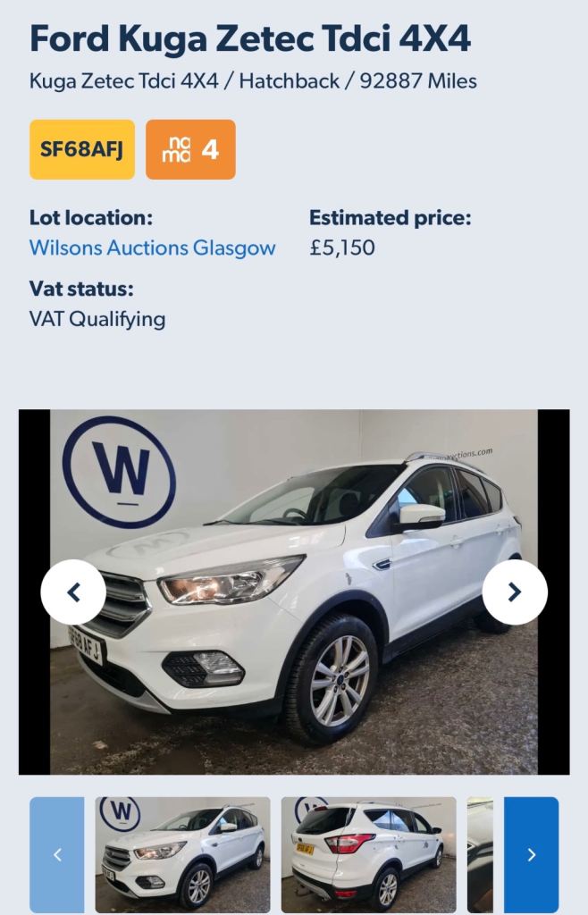Click the Wilsons W logo in the photo

coord(119,472)
